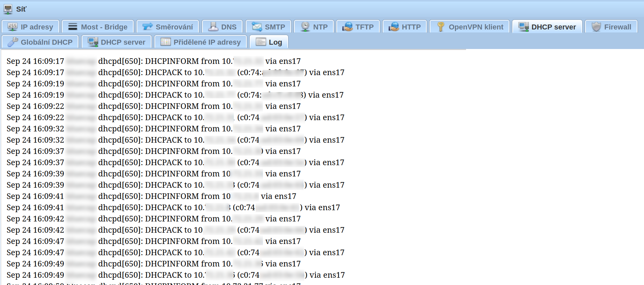644x285 pixels.
Task: Open the IP adresy tab
Action: click(30, 27)
